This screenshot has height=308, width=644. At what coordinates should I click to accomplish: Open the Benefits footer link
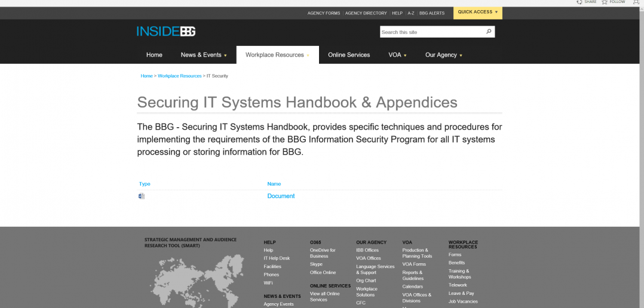click(x=456, y=263)
